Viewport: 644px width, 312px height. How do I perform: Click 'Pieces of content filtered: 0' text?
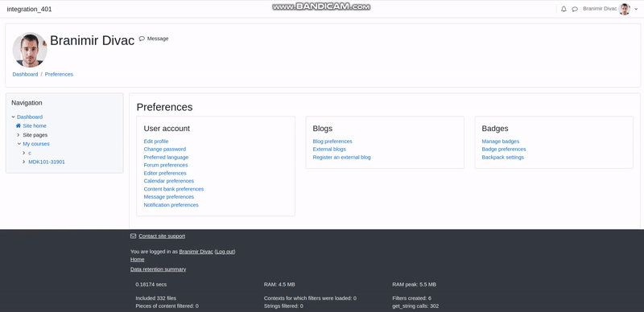[167, 306]
